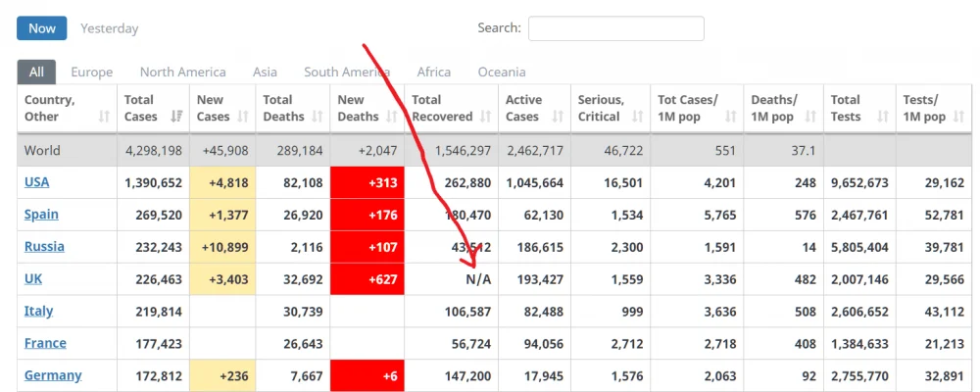Image resolution: width=980 pixels, height=392 pixels.
Task: Open the UK country link
Action: pos(33,279)
